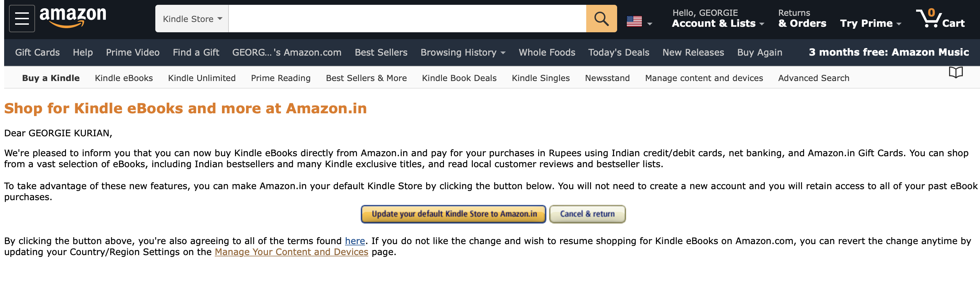The image size is (980, 287).
Task: Open the terms via the 'here' link
Action: tap(354, 241)
